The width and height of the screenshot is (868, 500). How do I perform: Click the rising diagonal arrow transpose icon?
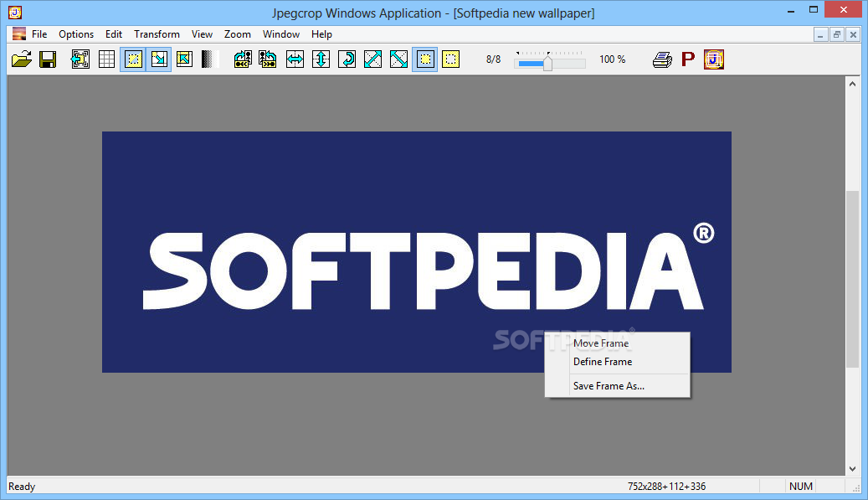pos(372,59)
